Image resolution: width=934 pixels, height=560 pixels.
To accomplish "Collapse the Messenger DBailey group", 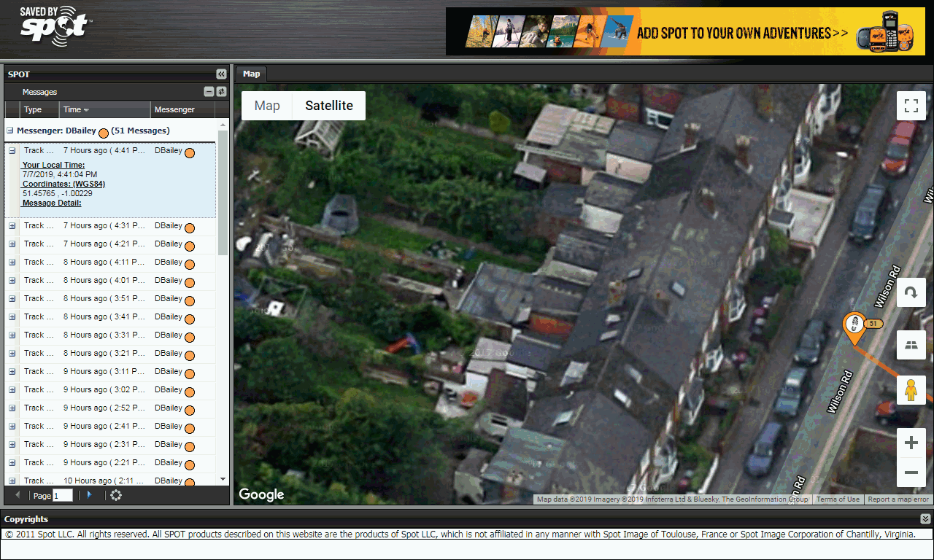I will [10, 131].
